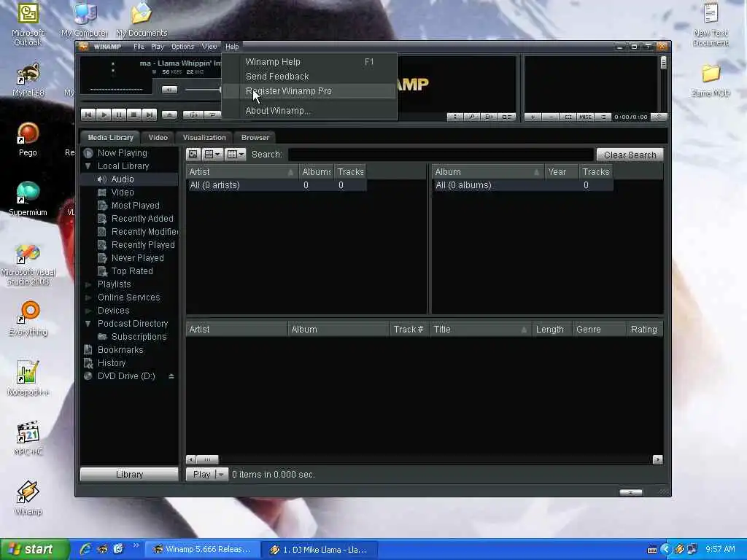The height and width of the screenshot is (560, 747).
Task: Open the View menu
Action: point(209,46)
